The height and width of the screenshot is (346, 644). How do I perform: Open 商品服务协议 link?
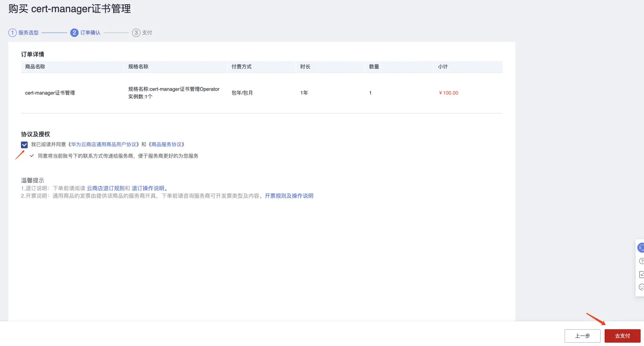[x=166, y=144]
